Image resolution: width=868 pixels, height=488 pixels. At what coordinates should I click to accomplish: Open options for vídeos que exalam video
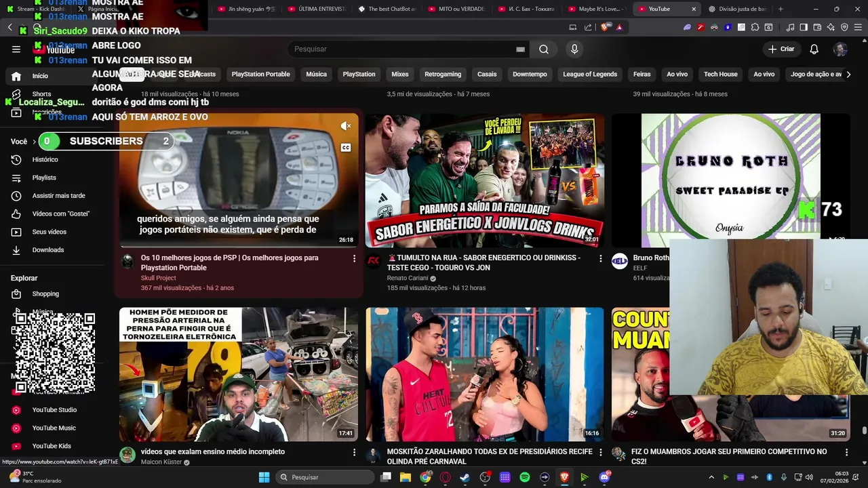354,452
